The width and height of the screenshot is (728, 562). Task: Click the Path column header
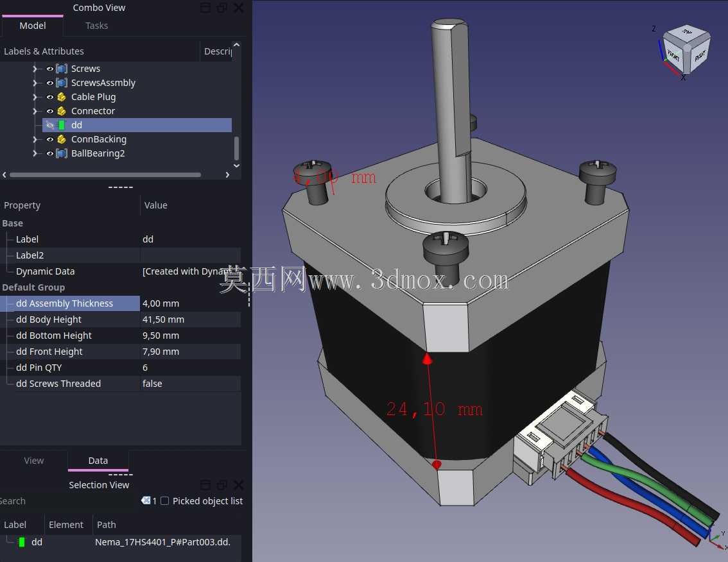[x=167, y=524]
